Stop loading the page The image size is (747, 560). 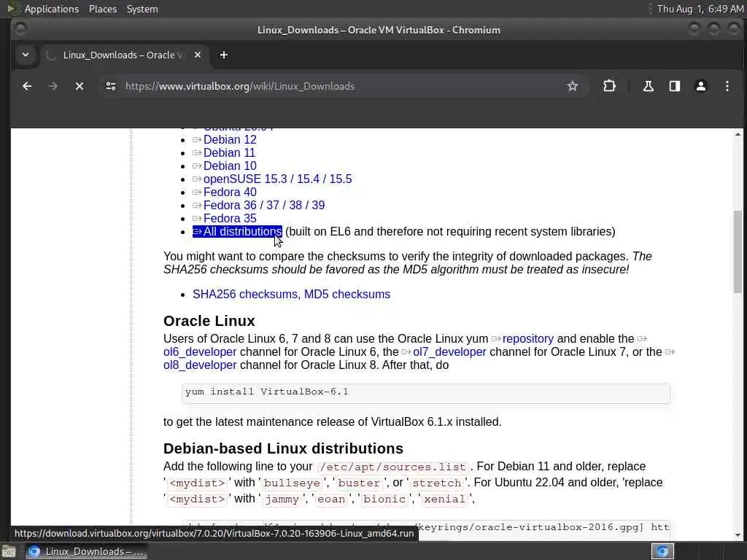click(80, 86)
